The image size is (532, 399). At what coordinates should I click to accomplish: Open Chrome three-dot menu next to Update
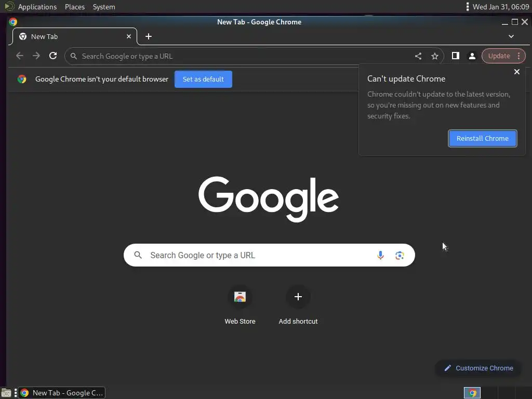pyautogui.click(x=519, y=56)
